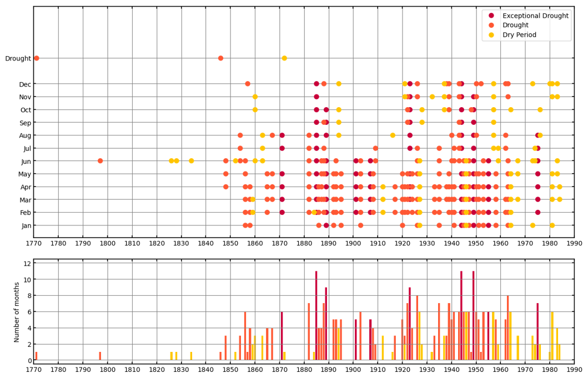Viewport: 588px width, 378px height.
Task: Click the tall crimson bar near 1885
Action: tap(316, 315)
